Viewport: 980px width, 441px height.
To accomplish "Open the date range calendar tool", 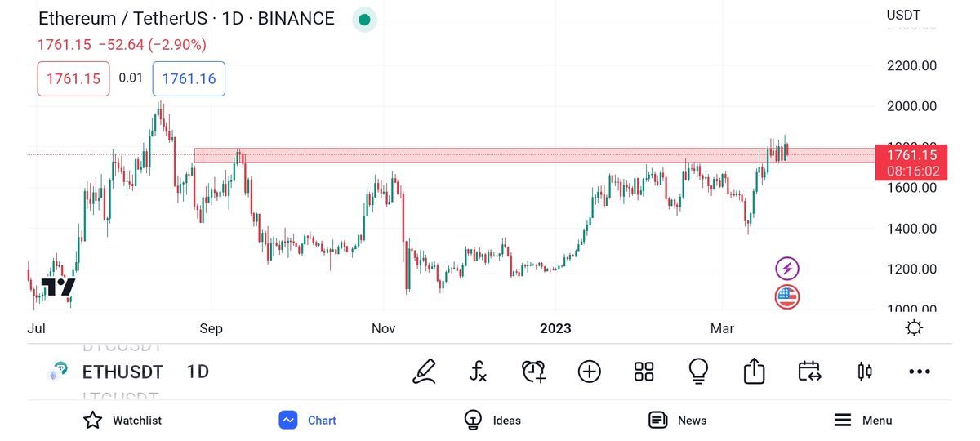I will (809, 372).
